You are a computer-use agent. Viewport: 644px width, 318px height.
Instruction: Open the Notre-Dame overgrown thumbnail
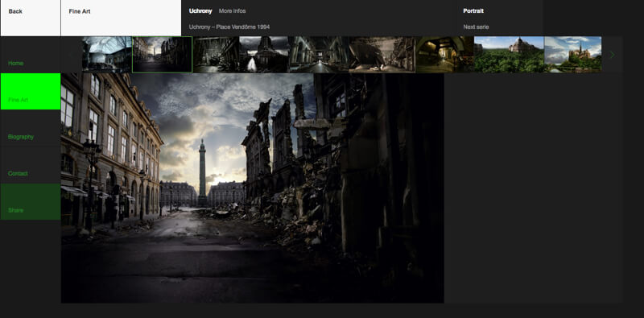coord(573,55)
